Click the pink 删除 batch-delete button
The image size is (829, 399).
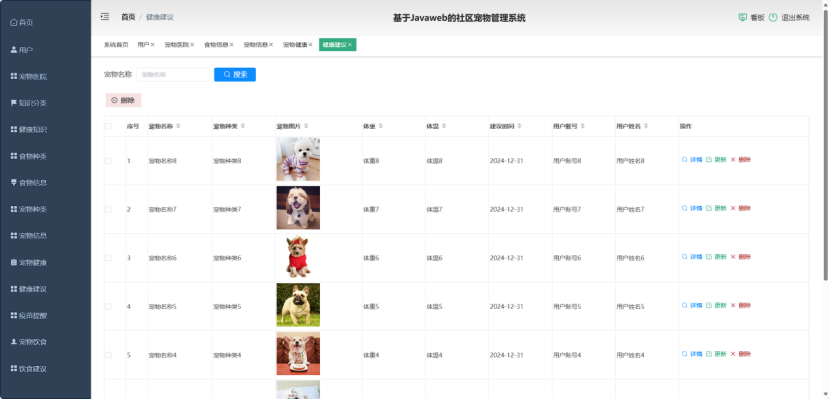pyautogui.click(x=123, y=100)
